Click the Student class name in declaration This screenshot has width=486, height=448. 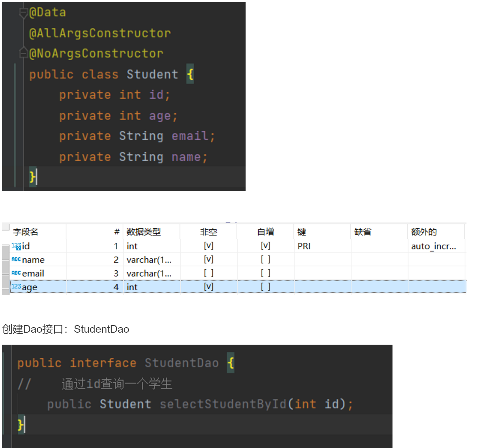(152, 74)
